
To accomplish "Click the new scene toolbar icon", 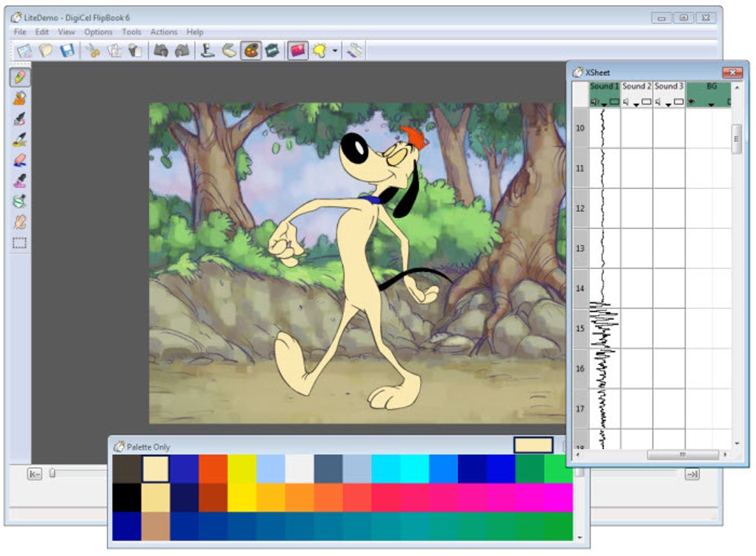I will pyautogui.click(x=24, y=50).
